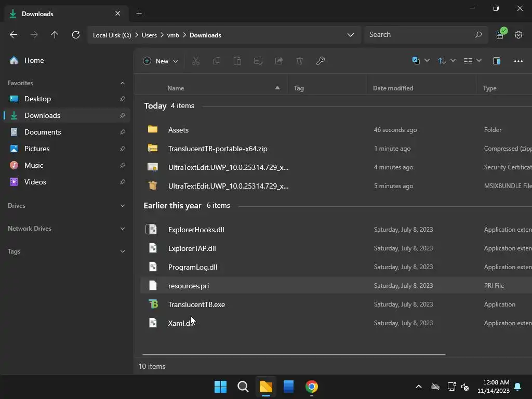Open Desktop in Favorites

click(x=66, y=99)
